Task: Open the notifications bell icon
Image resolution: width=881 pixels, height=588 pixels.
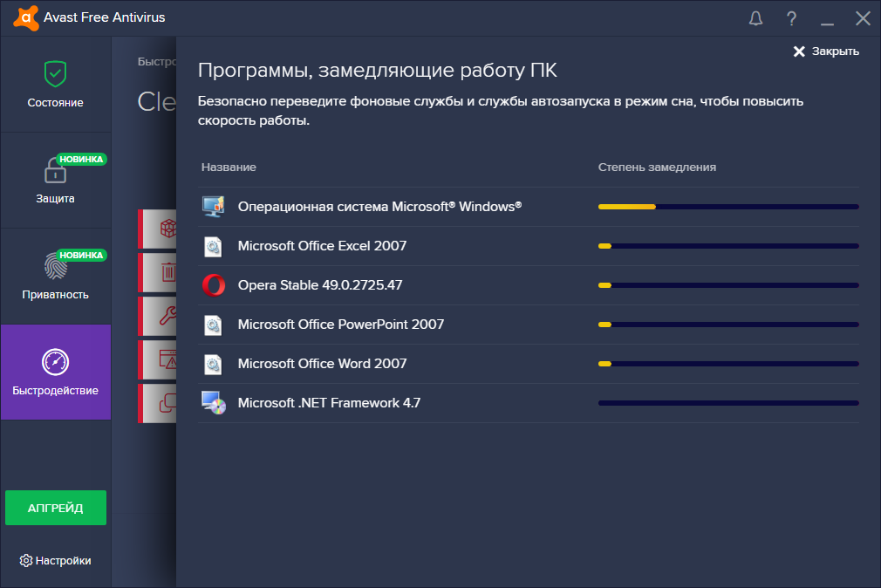Action: 755,18
